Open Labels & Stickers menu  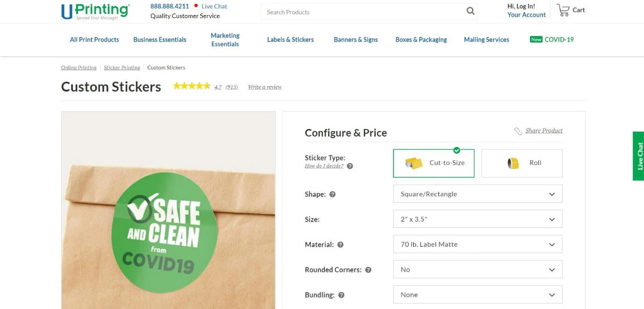(x=290, y=40)
